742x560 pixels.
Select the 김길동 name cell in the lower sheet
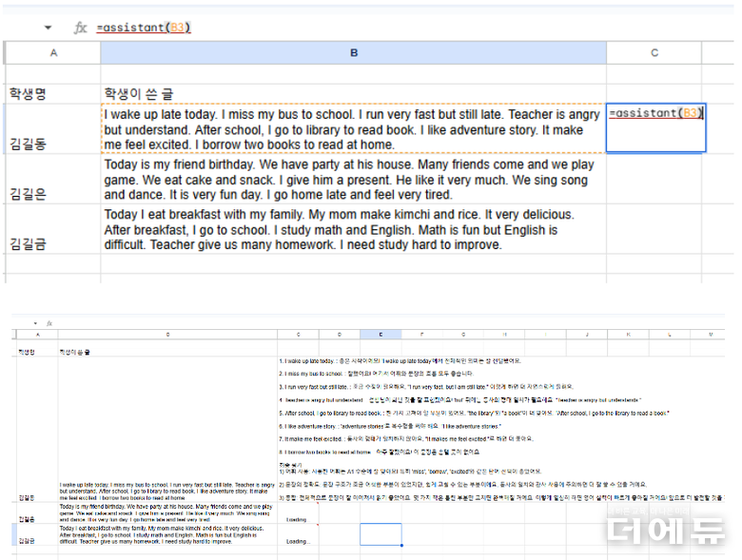click(x=37, y=430)
